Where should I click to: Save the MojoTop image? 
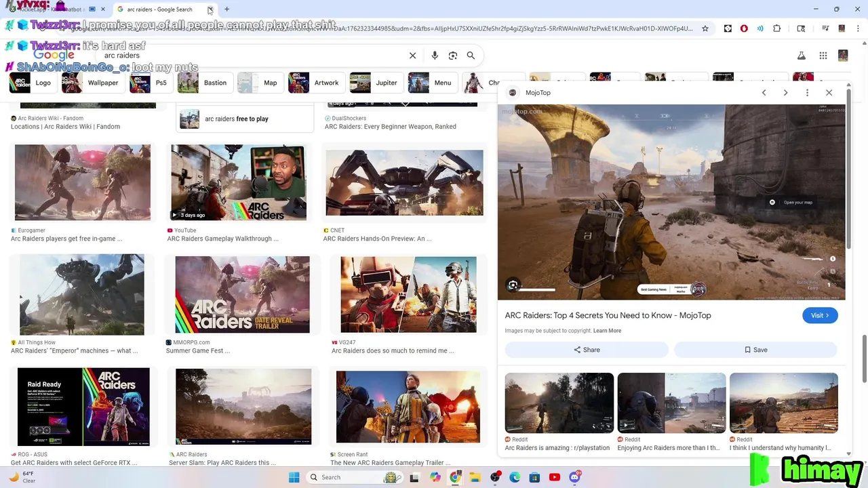pyautogui.click(x=755, y=350)
